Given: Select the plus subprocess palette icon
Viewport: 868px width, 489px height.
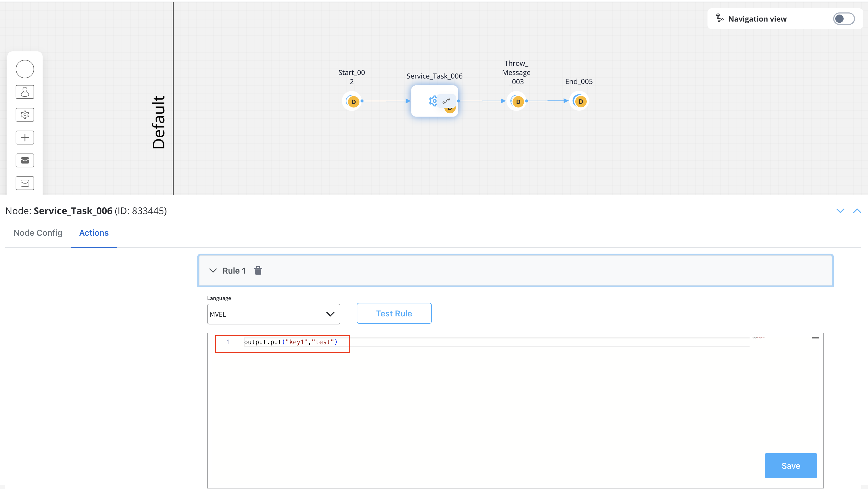Looking at the screenshot, I should point(25,137).
